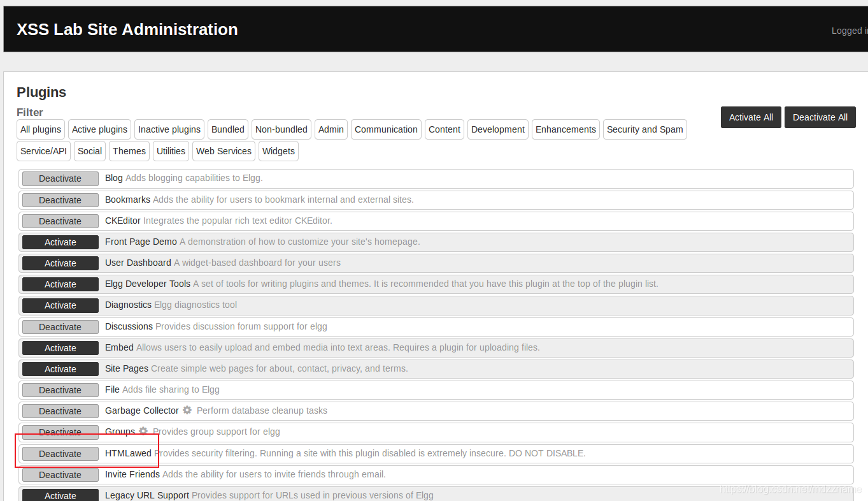Select the Utilities filter
The image size is (868, 501).
coord(171,151)
